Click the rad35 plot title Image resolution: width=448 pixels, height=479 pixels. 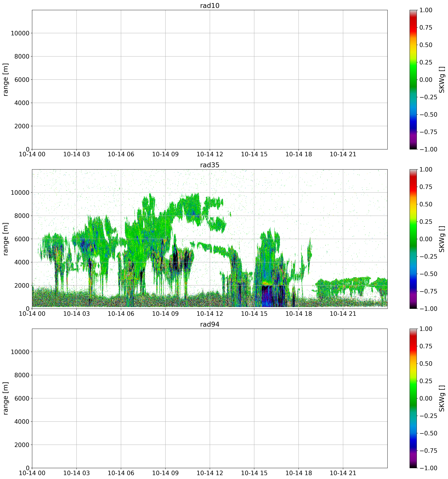click(210, 165)
